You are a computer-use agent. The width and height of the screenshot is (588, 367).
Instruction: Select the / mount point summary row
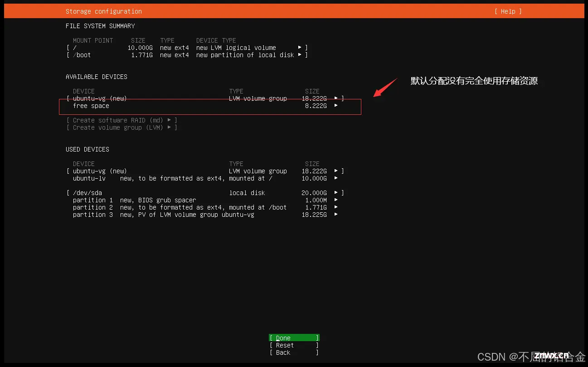187,48
